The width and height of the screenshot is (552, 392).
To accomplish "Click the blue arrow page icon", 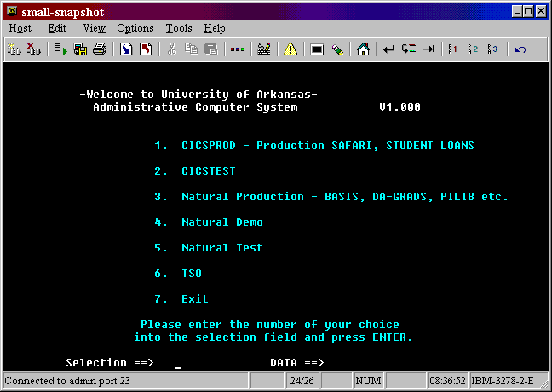I will click(126, 49).
